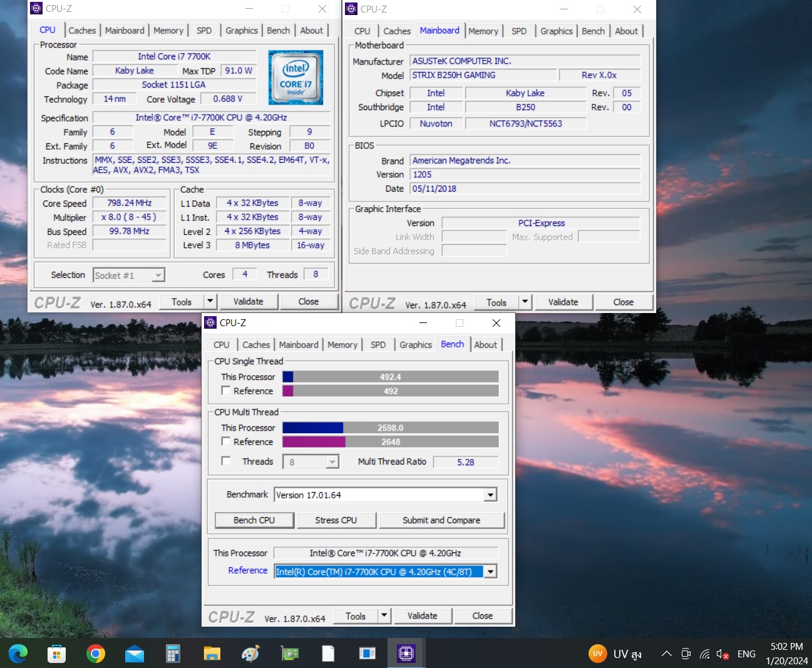Open the SPD tab in Mainboard window
This screenshot has height=668, width=812.
point(518,31)
